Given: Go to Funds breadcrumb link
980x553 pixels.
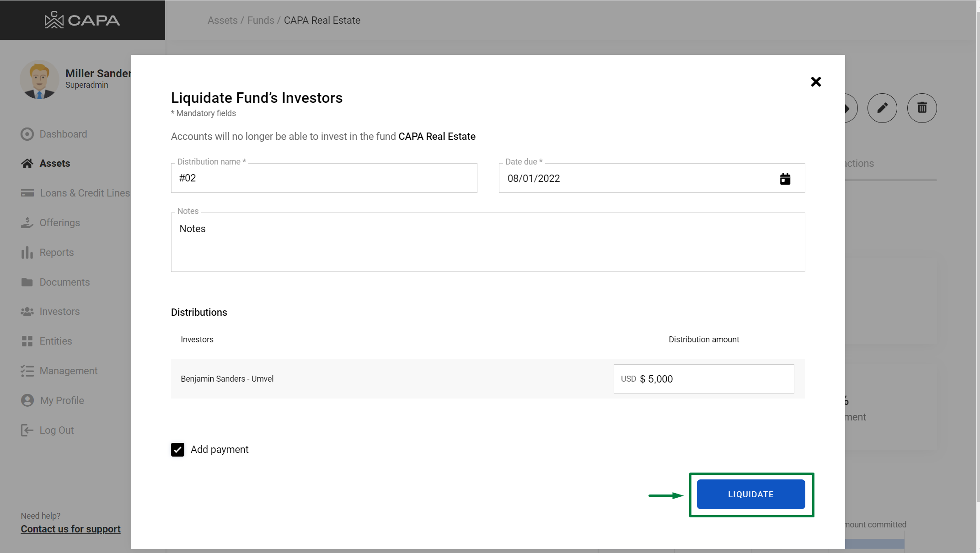Looking at the screenshot, I should [261, 20].
